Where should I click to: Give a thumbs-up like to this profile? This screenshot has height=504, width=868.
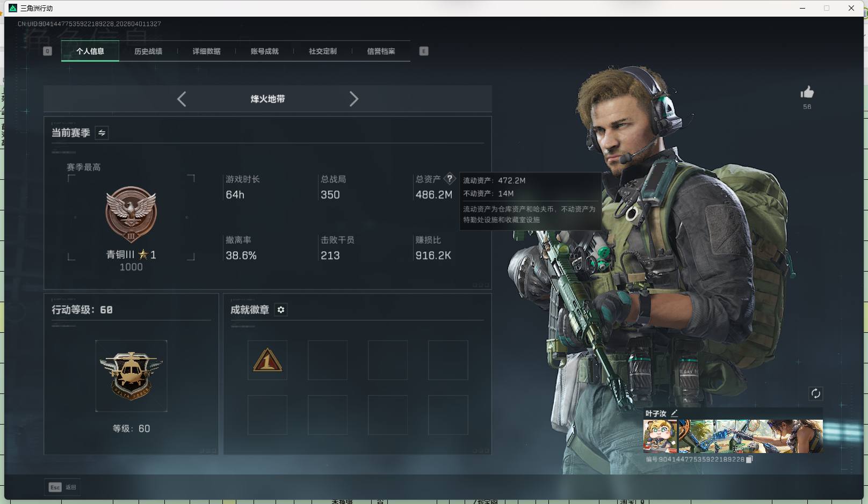click(x=807, y=92)
